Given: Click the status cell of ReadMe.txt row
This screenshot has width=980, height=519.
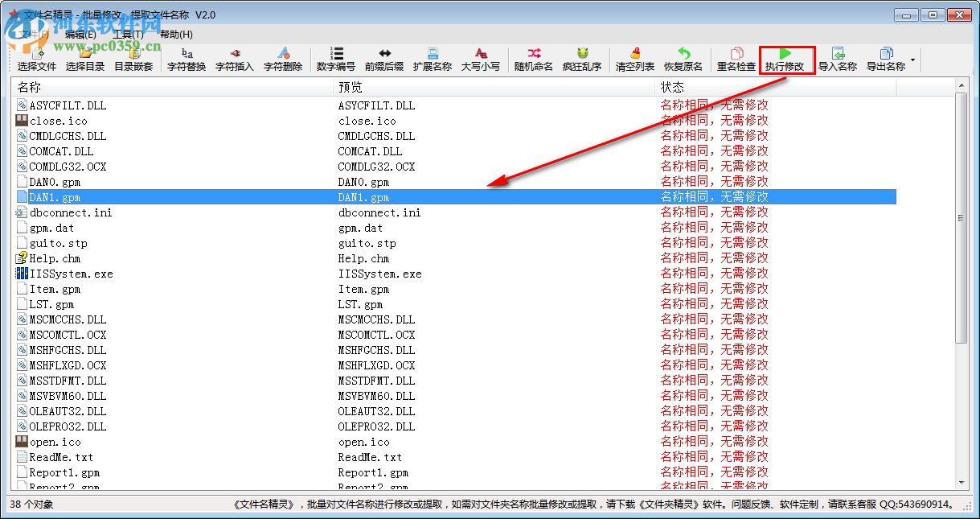Looking at the screenshot, I should point(714,457).
